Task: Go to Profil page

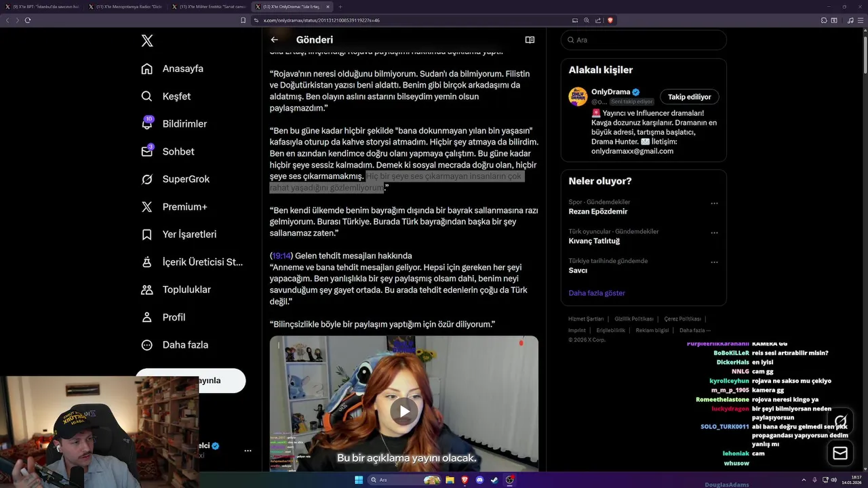Action: (x=163, y=317)
